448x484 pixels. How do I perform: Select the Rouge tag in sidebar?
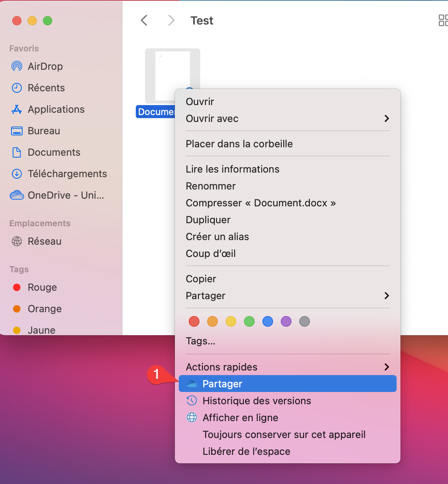pyautogui.click(x=42, y=287)
